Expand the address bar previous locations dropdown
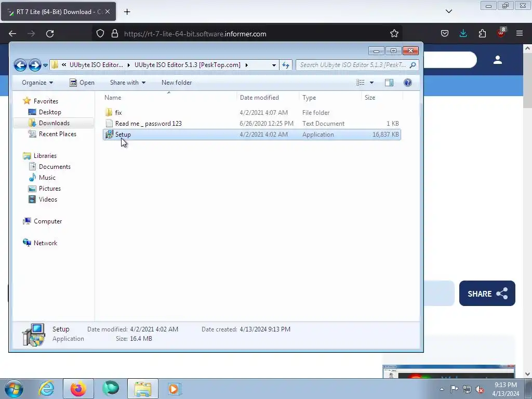 [x=274, y=65]
